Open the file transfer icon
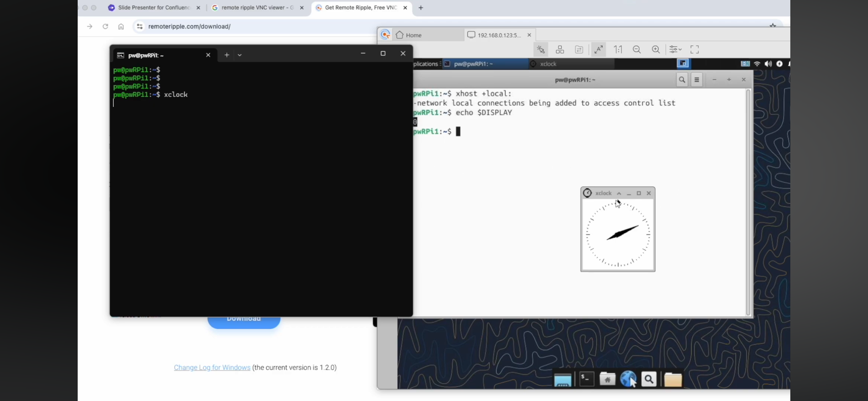The image size is (868, 401). pyautogui.click(x=579, y=50)
